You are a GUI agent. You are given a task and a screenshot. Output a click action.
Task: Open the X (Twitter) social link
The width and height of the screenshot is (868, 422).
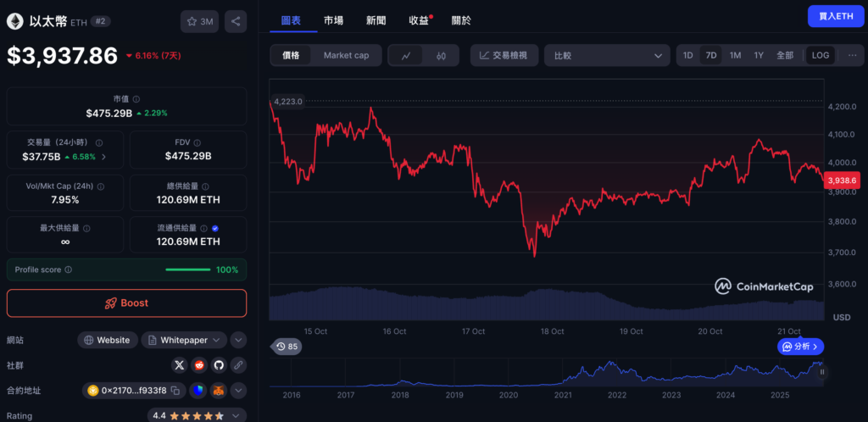point(179,365)
